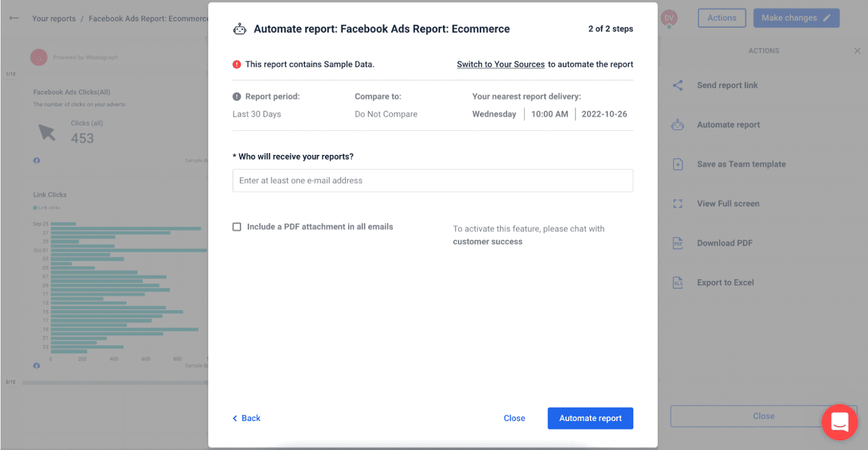Open the Actions menu at top right

click(721, 18)
